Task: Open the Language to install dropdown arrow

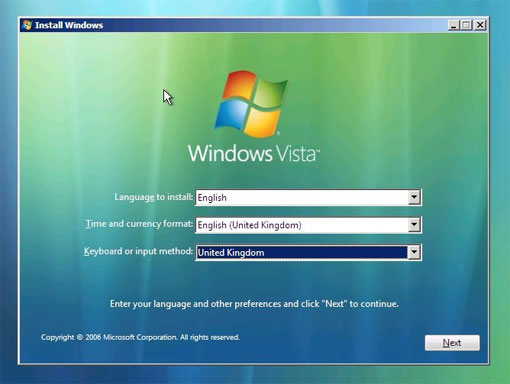Action: click(x=414, y=197)
